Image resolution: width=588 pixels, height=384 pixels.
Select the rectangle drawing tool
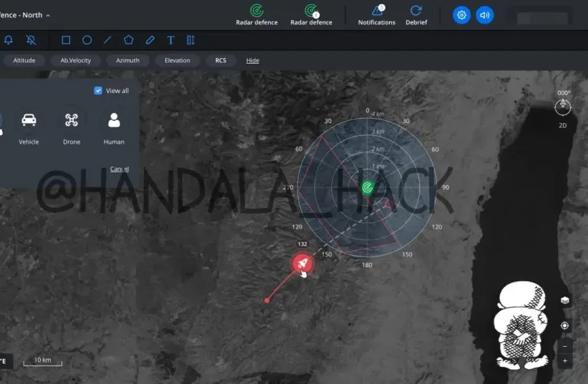coord(66,40)
